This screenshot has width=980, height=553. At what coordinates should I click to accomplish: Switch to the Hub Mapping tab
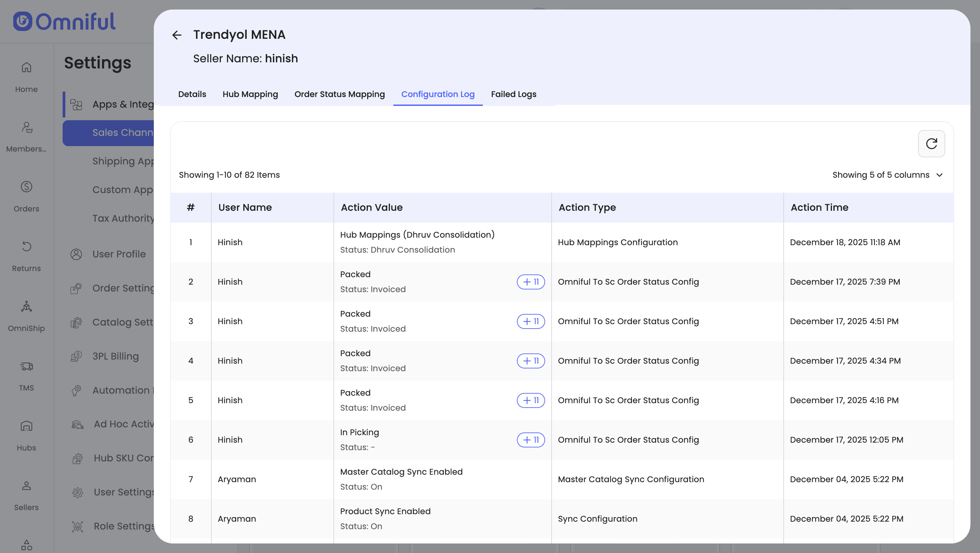pos(250,94)
